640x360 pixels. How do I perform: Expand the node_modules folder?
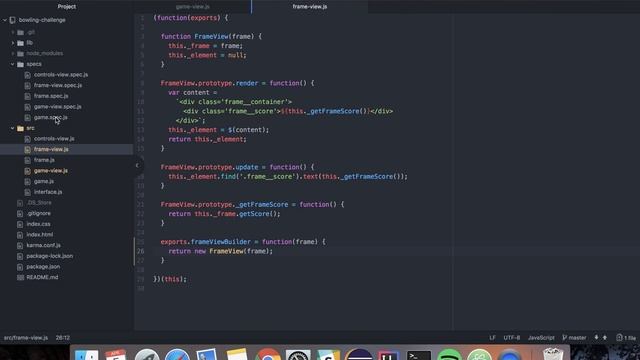coord(13,53)
